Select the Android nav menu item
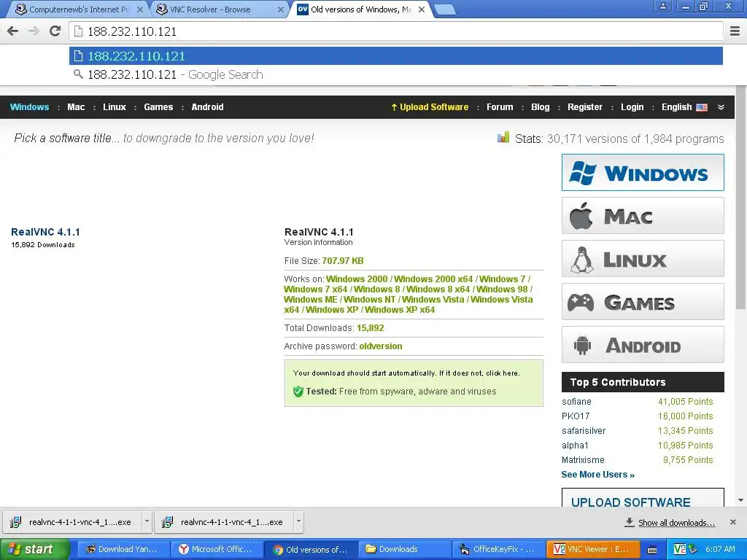The width and height of the screenshot is (747, 560). click(207, 107)
